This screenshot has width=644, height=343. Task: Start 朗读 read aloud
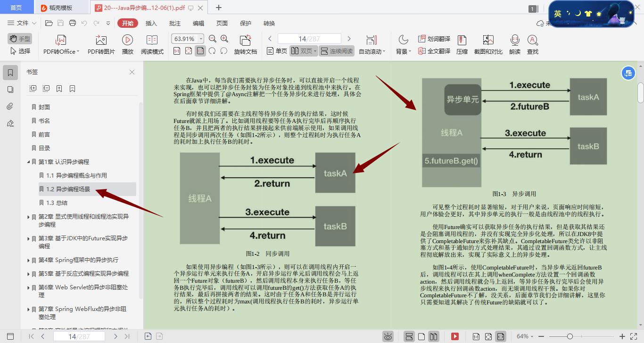point(515,45)
